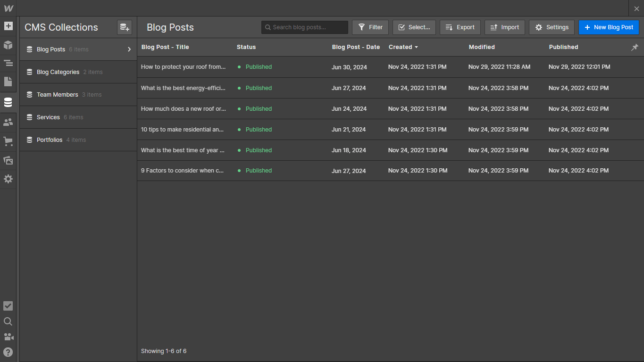The height and width of the screenshot is (362, 644).
Task: Open the Assets panel icon
Action: pyautogui.click(x=8, y=160)
